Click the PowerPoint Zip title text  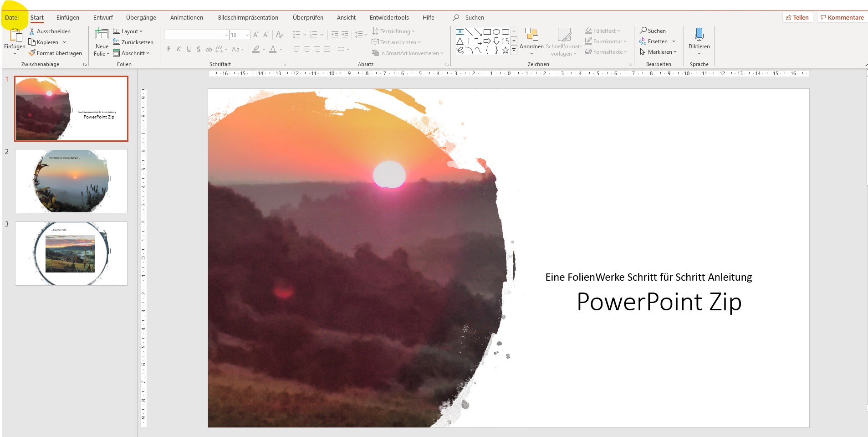(x=659, y=302)
